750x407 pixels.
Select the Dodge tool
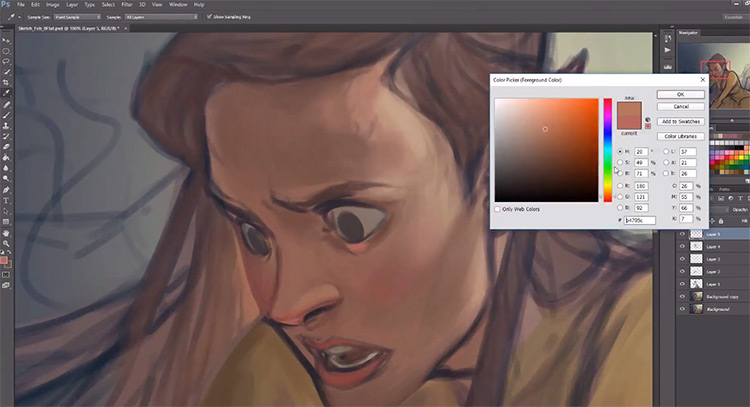(x=6, y=178)
